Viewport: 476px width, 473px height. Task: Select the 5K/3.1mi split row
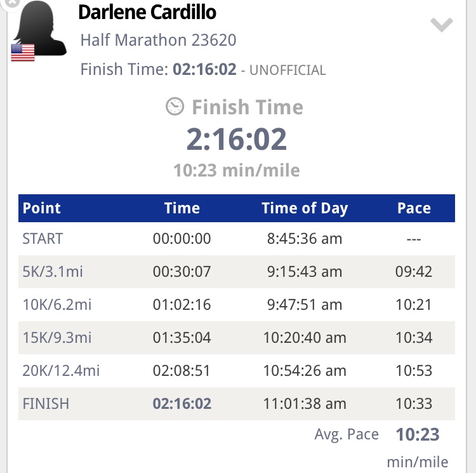(236, 272)
